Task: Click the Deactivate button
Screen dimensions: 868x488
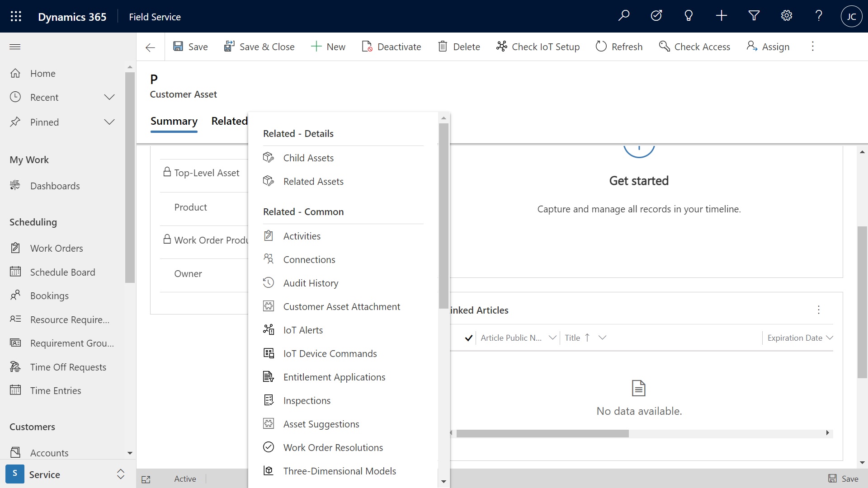Action: click(x=391, y=47)
